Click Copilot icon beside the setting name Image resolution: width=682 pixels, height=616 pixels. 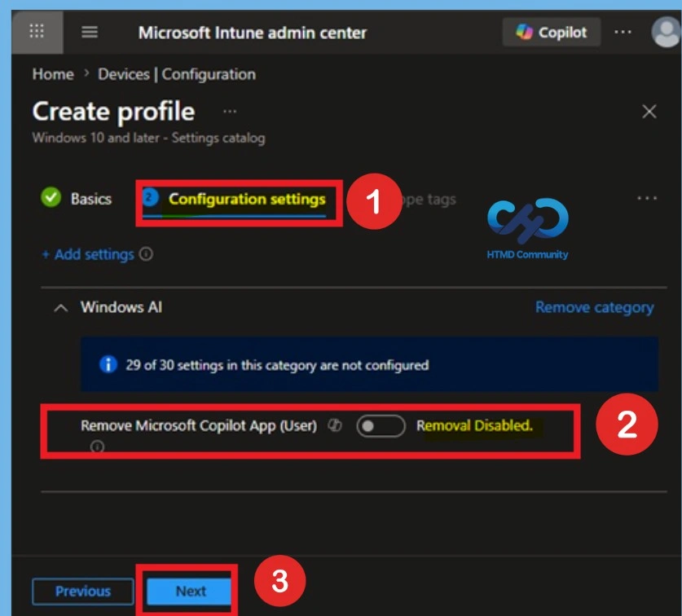335,425
